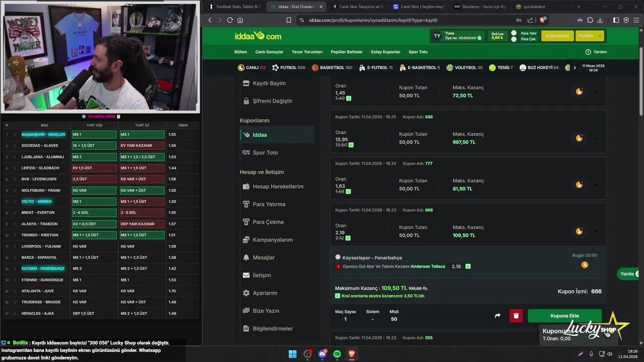This screenshot has height=362, width=644.
Task: Open the Yazar Yorumları menu
Action: point(307,52)
